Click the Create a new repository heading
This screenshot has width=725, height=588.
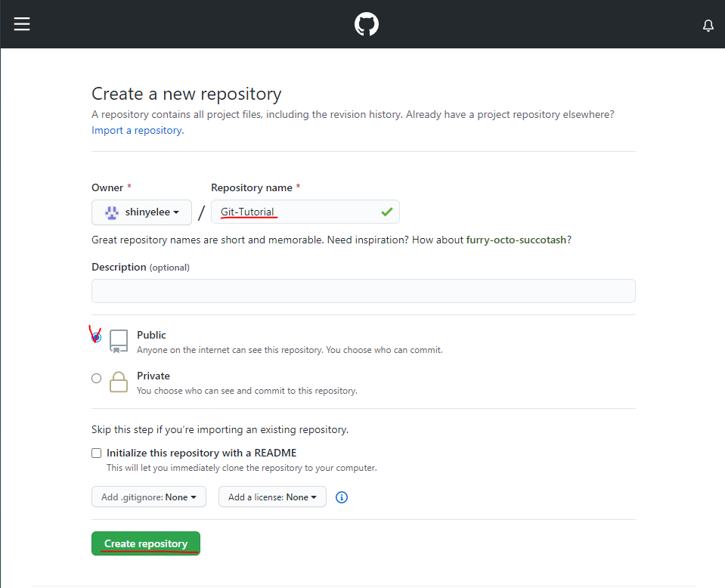pyautogui.click(x=186, y=94)
